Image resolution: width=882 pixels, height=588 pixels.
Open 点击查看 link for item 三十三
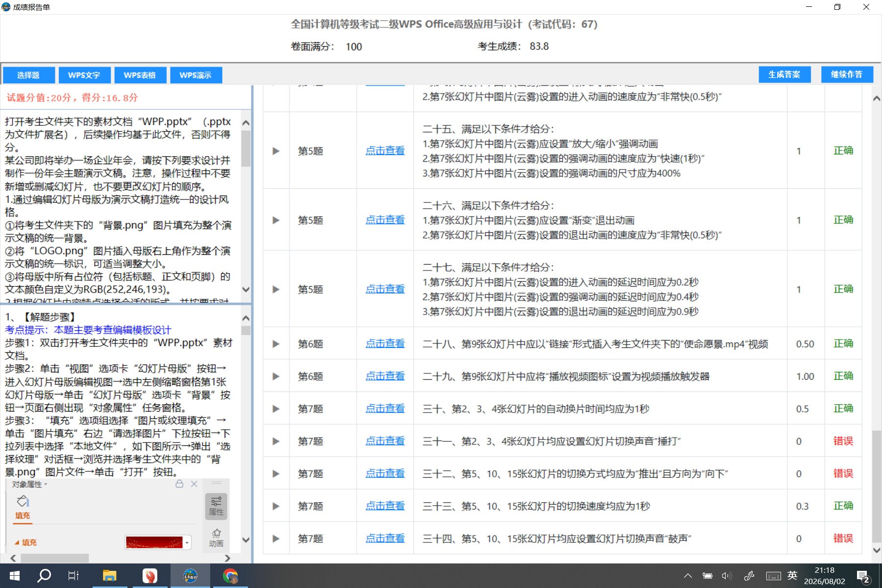tap(385, 506)
